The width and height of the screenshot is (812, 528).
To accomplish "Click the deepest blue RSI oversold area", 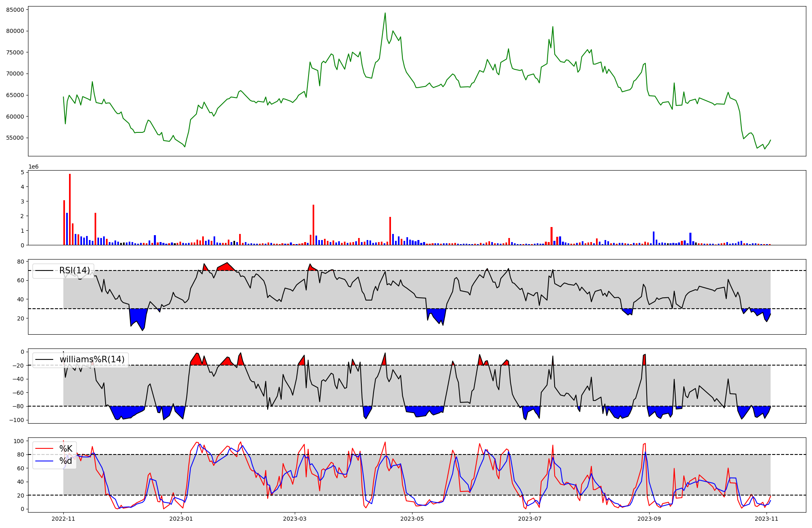I will point(138,317).
